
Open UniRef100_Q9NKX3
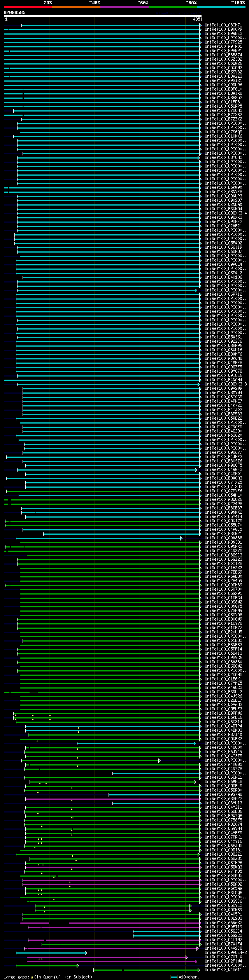click(x=223, y=546)
